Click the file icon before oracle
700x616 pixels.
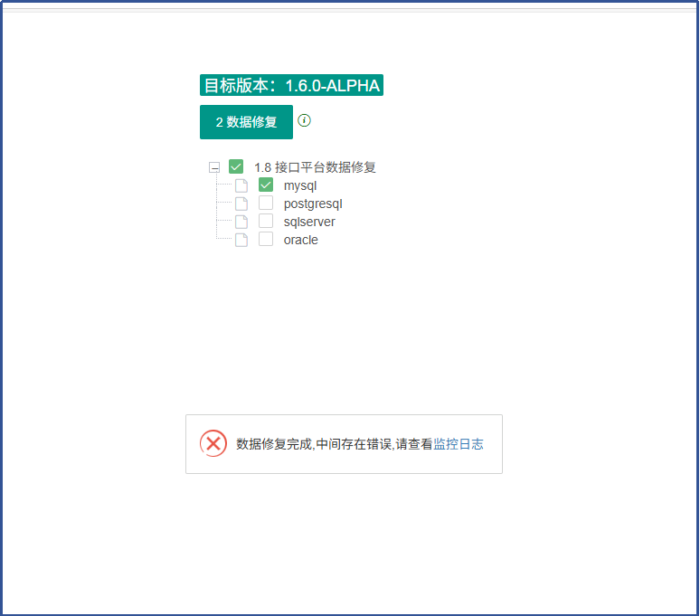tap(241, 240)
